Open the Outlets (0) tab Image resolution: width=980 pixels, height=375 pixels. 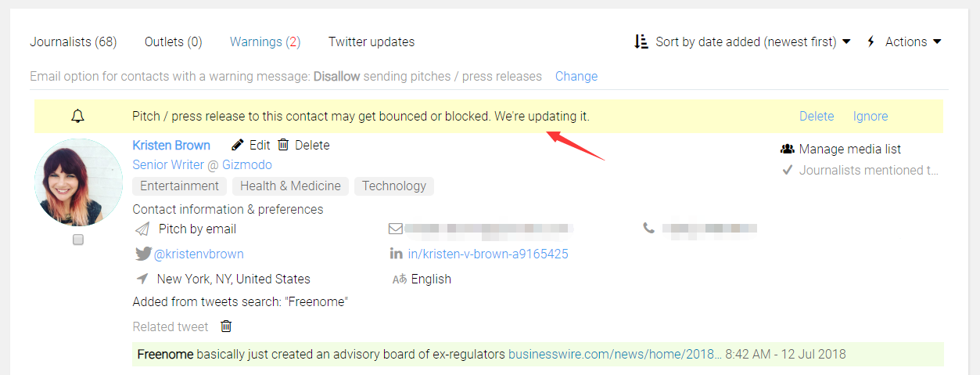(174, 41)
